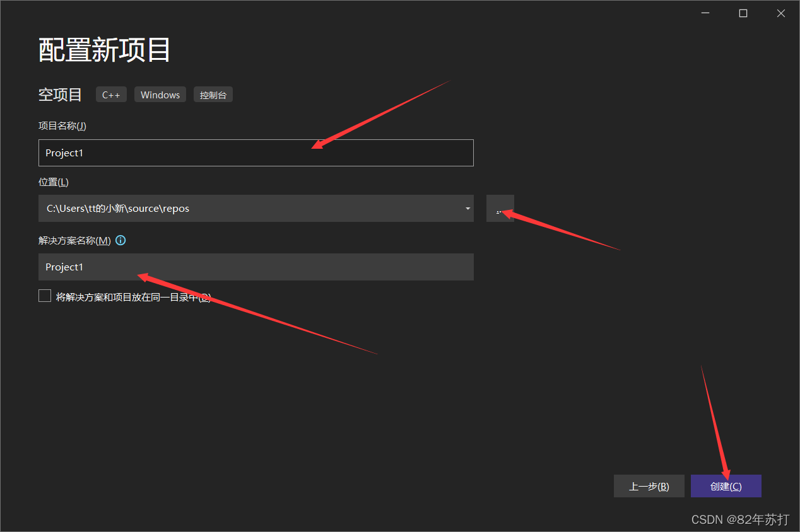Click the 解决方案名称(M) label

point(74,240)
